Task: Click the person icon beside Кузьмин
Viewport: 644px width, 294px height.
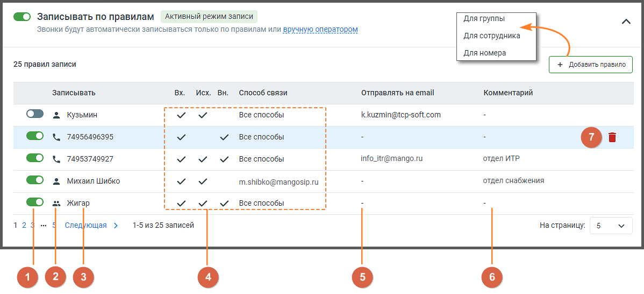Action: [x=56, y=115]
